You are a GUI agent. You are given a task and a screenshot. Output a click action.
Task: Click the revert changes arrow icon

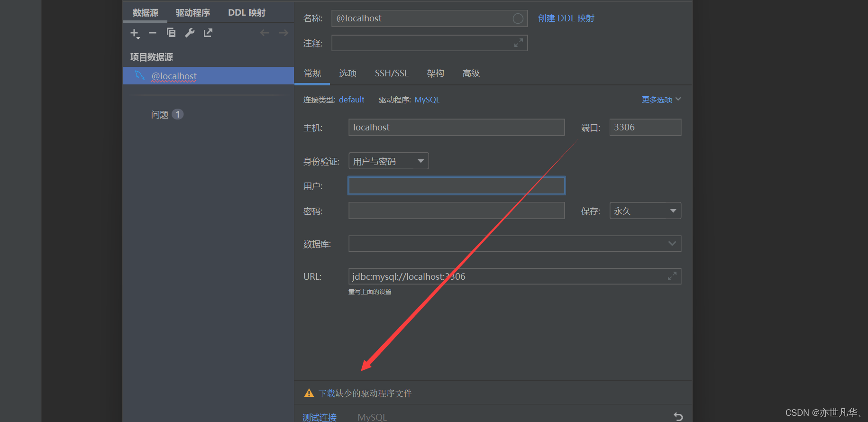pyautogui.click(x=678, y=417)
